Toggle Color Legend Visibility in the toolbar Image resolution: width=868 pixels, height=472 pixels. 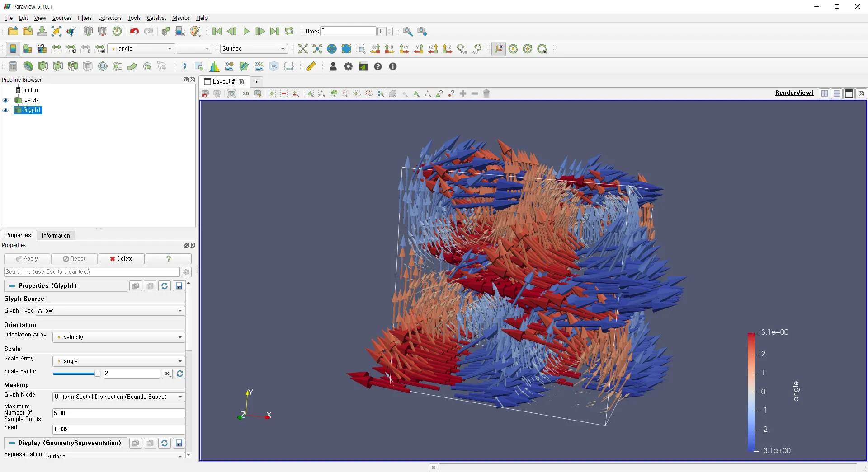[13, 49]
